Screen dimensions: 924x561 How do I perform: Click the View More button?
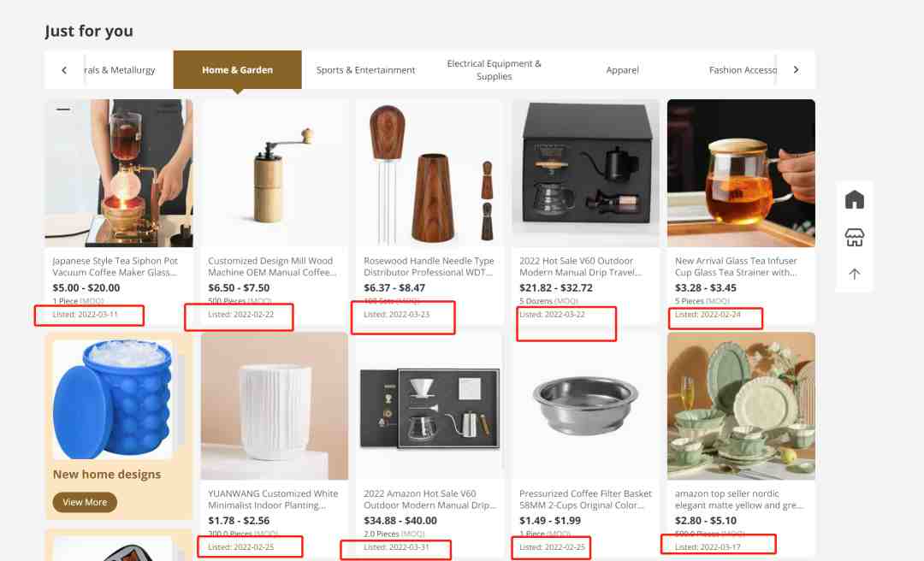85,502
